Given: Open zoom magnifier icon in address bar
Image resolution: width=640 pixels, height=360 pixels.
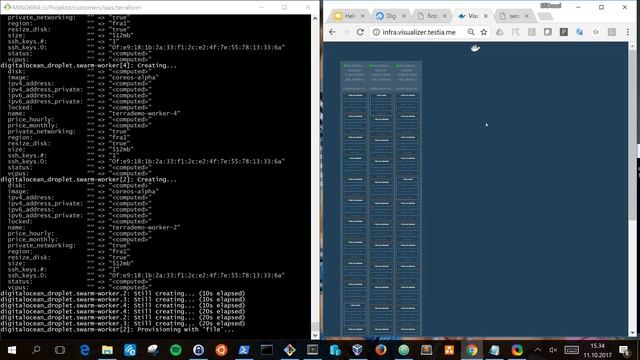Looking at the screenshot, I should (x=471, y=32).
